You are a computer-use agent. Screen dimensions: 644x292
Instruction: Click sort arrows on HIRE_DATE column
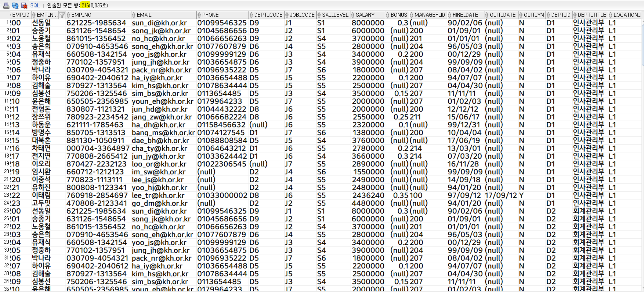[449, 15]
